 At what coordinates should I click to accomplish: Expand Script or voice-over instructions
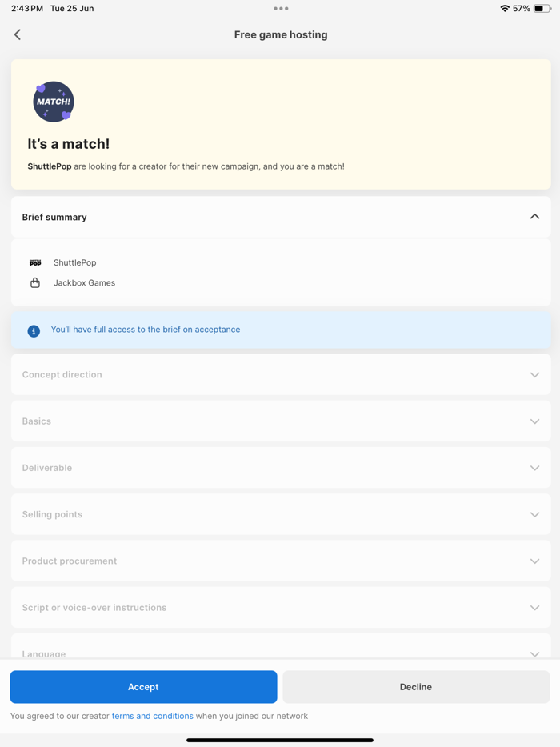click(534, 608)
